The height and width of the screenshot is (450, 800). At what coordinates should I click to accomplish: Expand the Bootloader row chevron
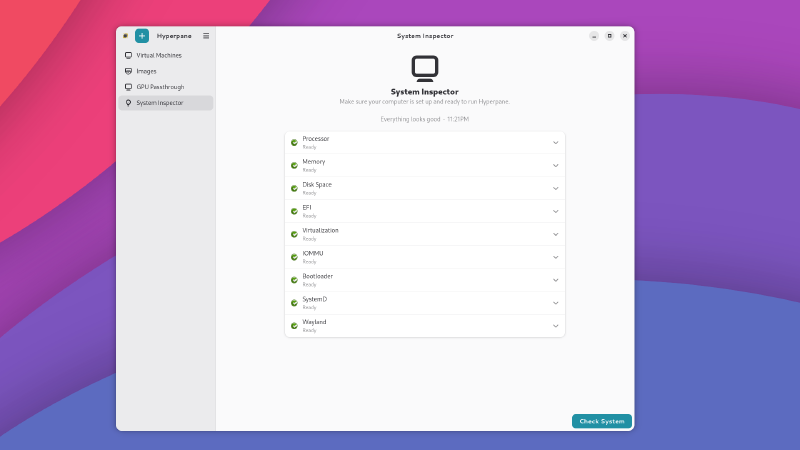556,280
